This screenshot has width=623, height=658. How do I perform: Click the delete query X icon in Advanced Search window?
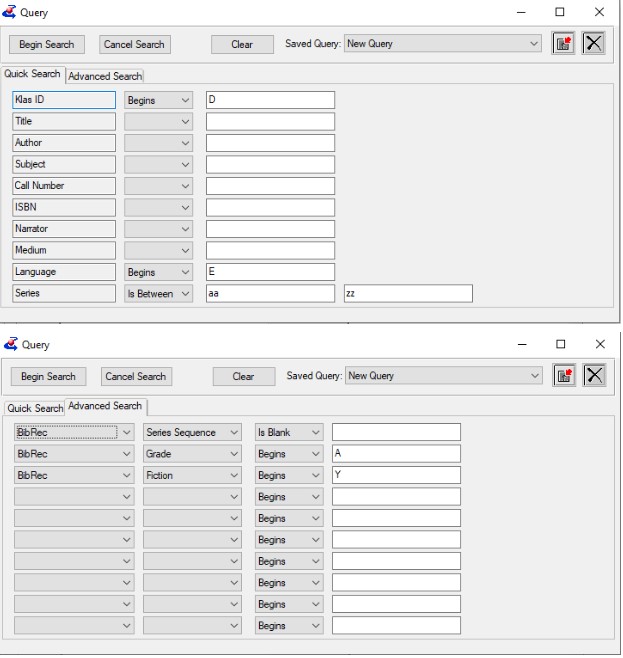coord(594,375)
